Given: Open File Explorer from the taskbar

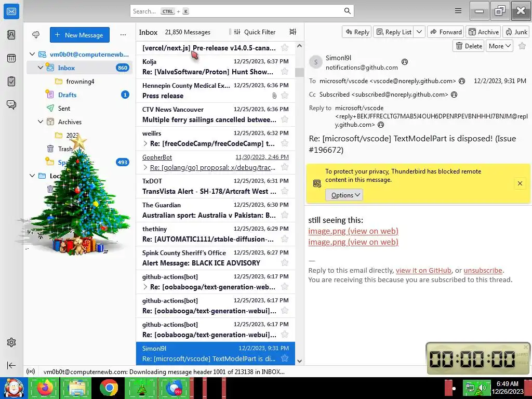Looking at the screenshot, I should 77,388.
